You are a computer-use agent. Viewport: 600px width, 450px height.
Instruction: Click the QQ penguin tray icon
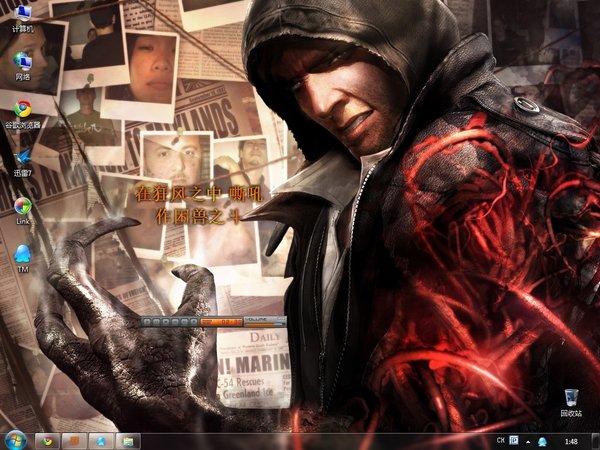click(x=542, y=442)
